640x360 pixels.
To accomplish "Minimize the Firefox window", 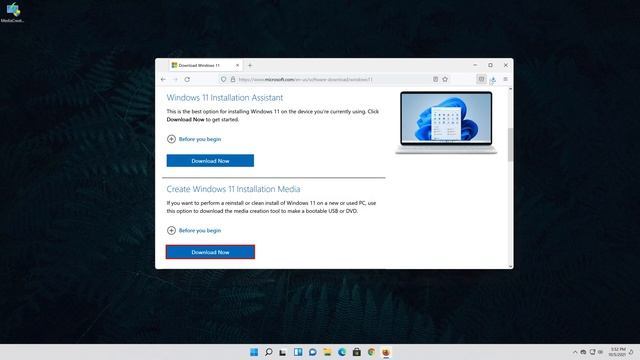I will coord(475,65).
